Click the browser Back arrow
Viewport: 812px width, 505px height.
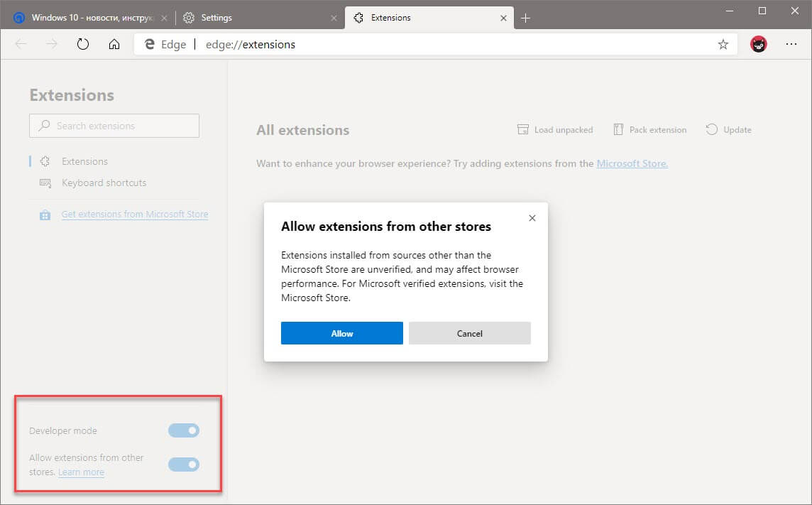point(21,44)
